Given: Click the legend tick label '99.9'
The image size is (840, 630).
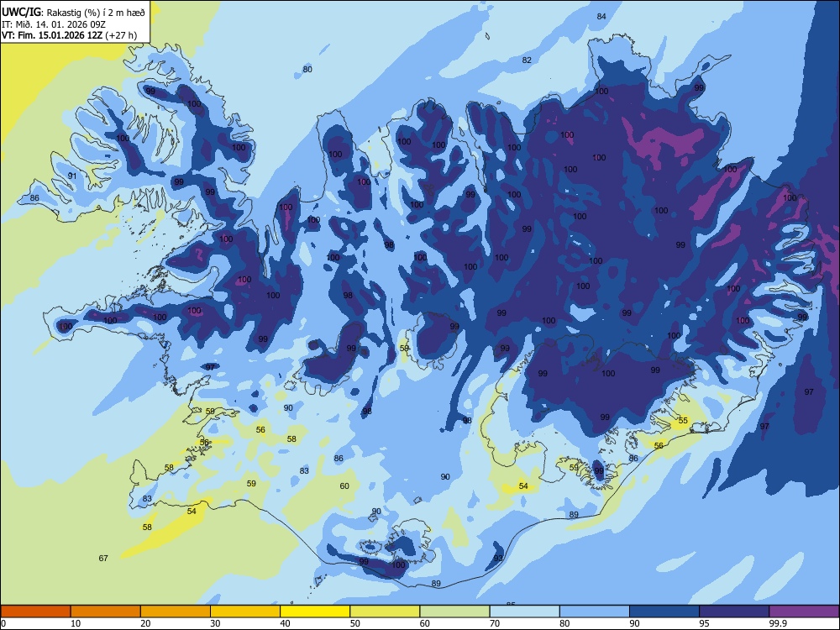Looking at the screenshot, I should coord(778,623).
